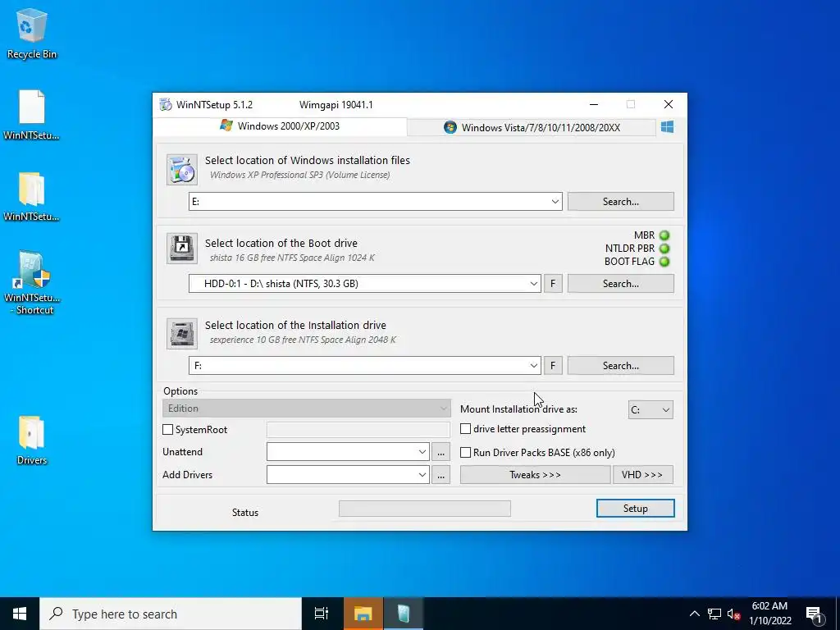Image resolution: width=840 pixels, height=630 pixels.
Task: Click Search for the Boot drive
Action: [621, 283]
